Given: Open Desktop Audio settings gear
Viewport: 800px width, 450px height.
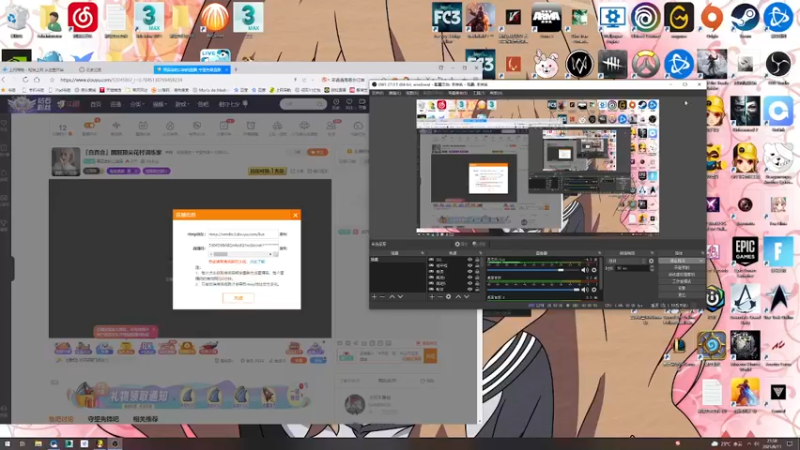Looking at the screenshot, I should 594,289.
